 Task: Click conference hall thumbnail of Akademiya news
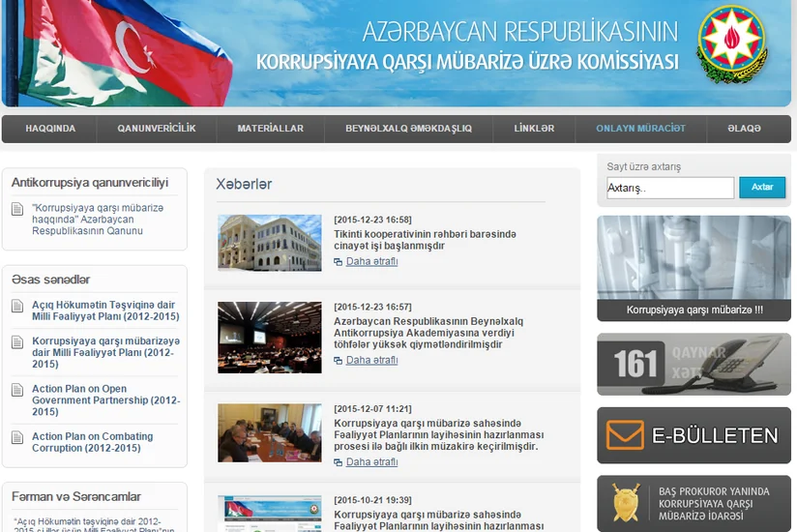270,338
